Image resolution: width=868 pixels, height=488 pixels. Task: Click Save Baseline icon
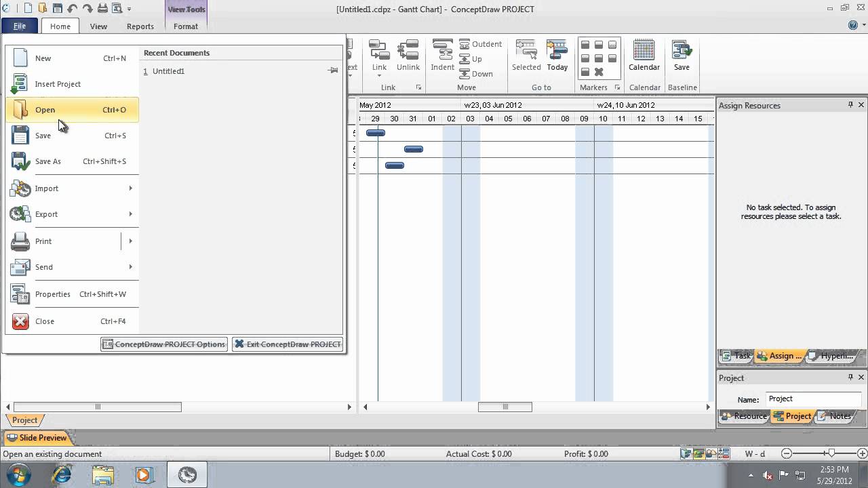[x=682, y=50]
